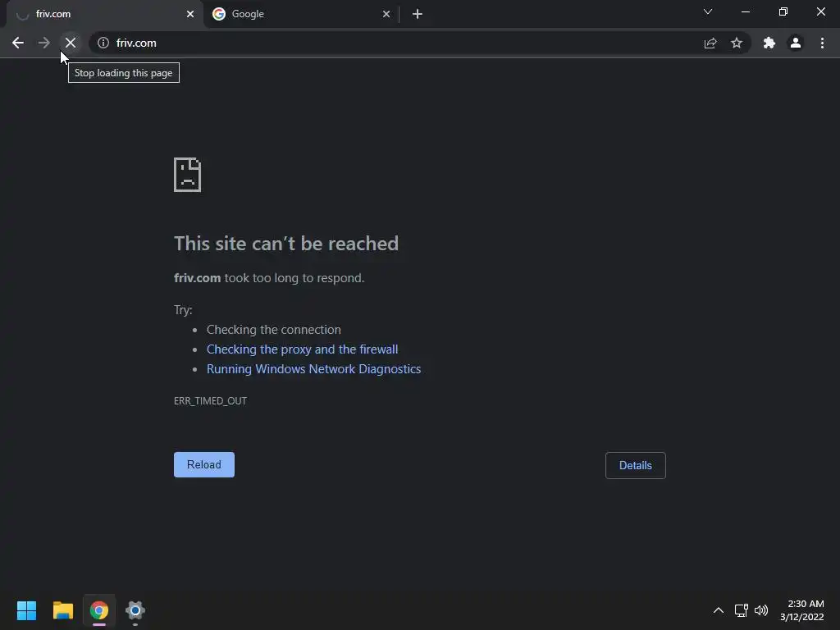Open the Extensions puzzle icon

(x=769, y=43)
